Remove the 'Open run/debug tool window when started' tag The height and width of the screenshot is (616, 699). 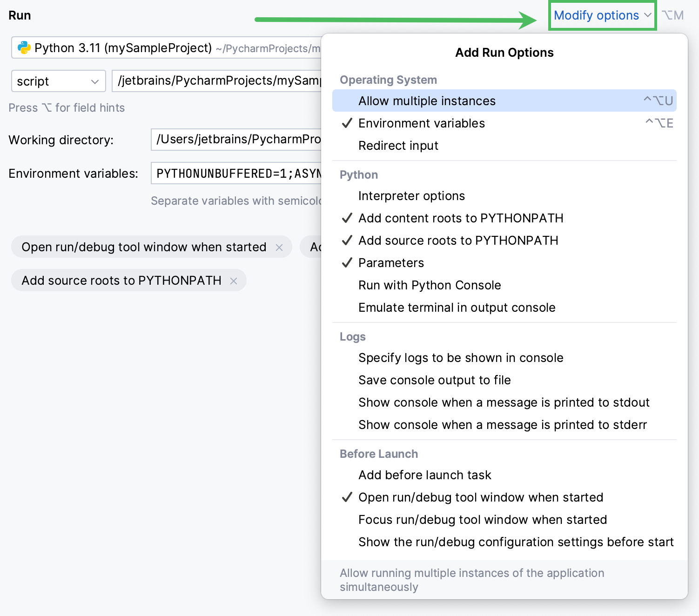280,247
